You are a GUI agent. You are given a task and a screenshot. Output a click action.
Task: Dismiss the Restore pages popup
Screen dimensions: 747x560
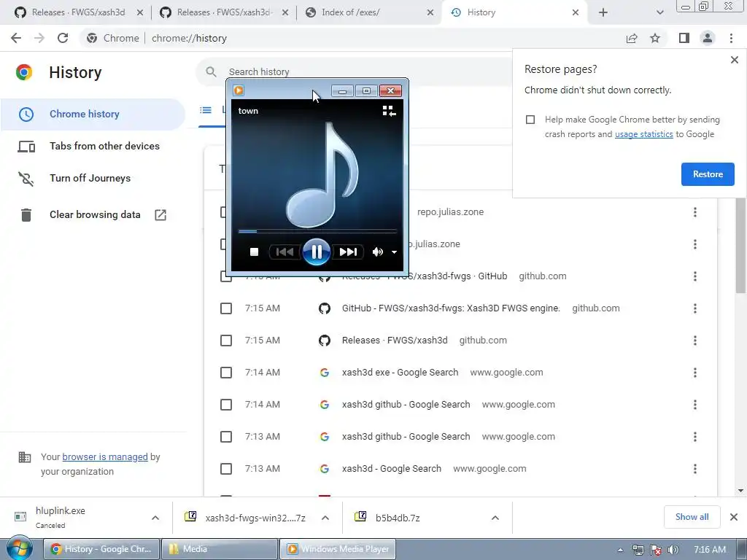click(734, 60)
